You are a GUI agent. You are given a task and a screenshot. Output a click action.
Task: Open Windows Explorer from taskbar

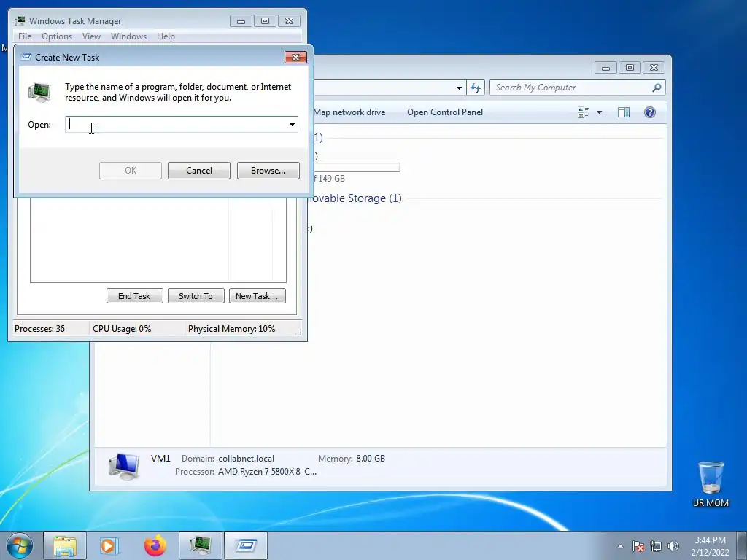[x=65, y=545]
